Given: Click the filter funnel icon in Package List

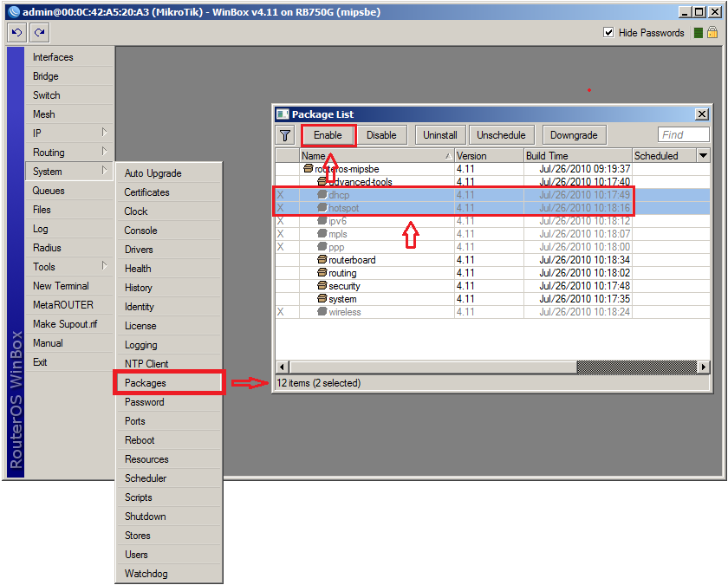Looking at the screenshot, I should coord(285,135).
